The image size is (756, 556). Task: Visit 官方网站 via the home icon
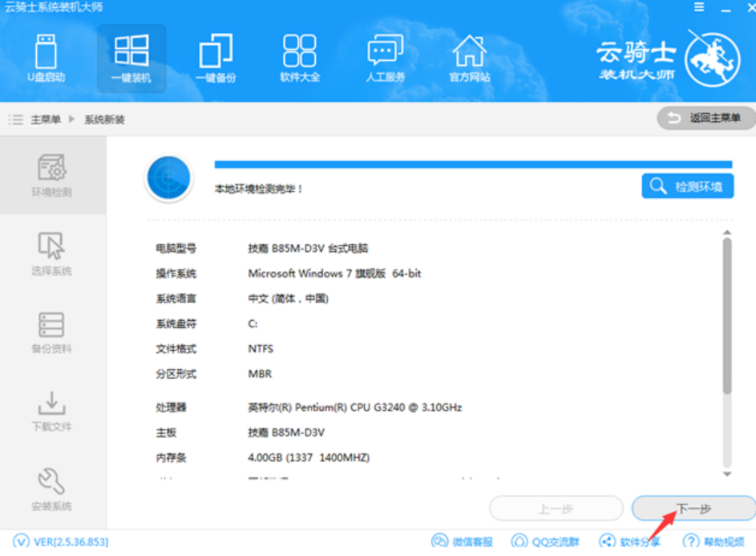pyautogui.click(x=469, y=59)
